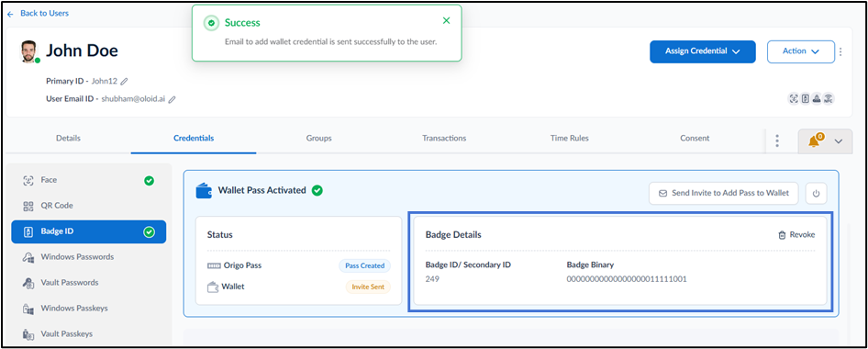
Task: Open the Assign Credential dropdown
Action: coord(703,51)
